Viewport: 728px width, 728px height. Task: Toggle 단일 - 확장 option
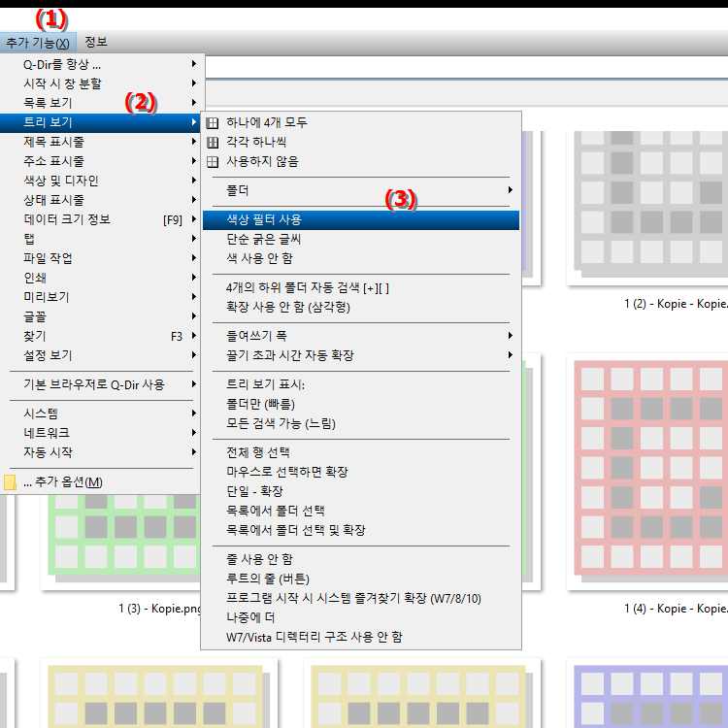pos(361,492)
